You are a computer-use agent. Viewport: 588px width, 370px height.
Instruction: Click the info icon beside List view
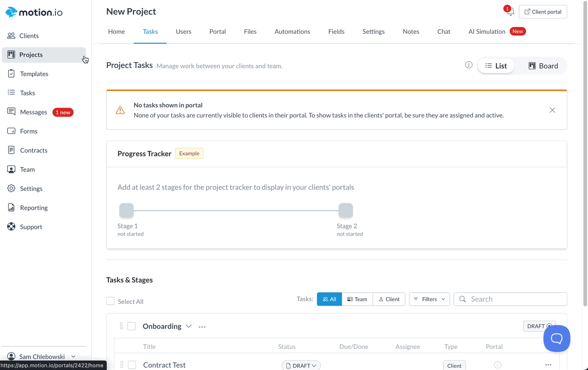(469, 65)
